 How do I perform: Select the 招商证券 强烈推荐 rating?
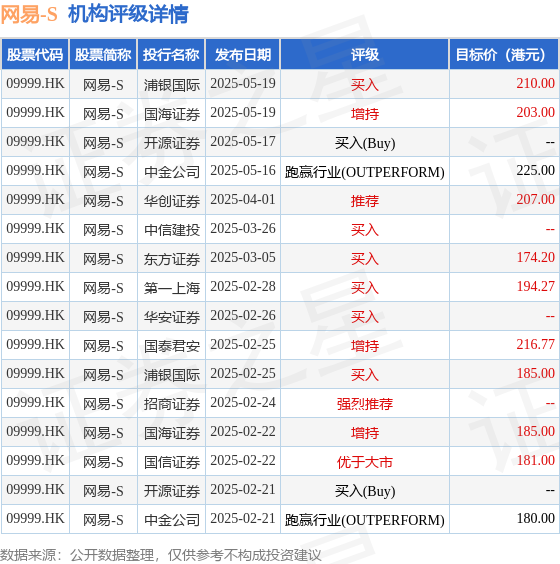point(365,404)
